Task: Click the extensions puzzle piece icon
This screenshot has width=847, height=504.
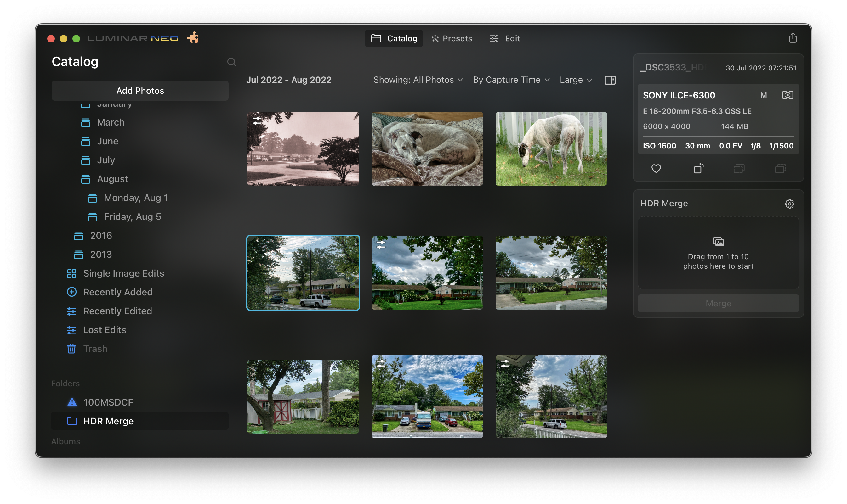Action: [x=193, y=38]
